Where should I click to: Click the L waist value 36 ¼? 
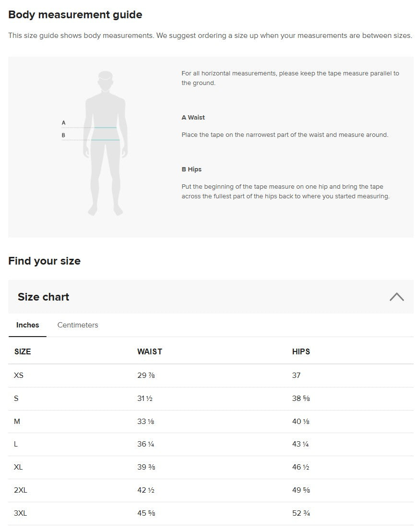point(146,444)
